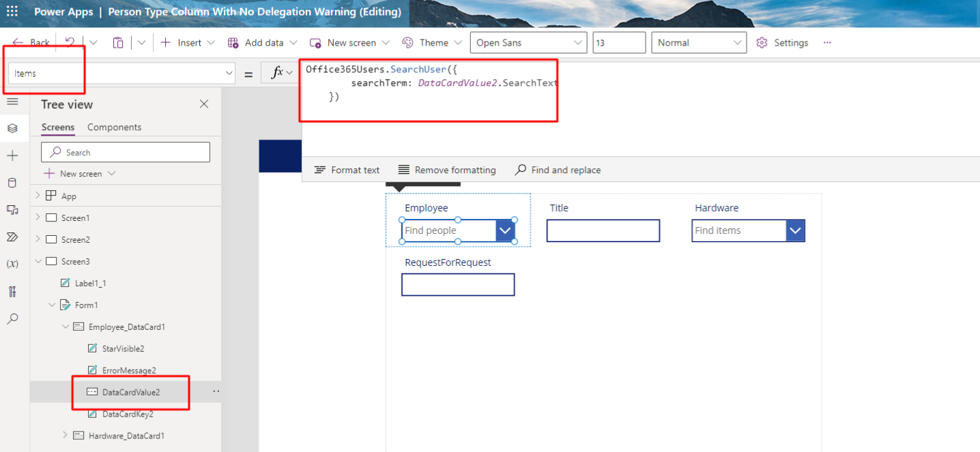Open the Search magnifier in left rail
The height and width of the screenshot is (452, 980).
pyautogui.click(x=12, y=318)
